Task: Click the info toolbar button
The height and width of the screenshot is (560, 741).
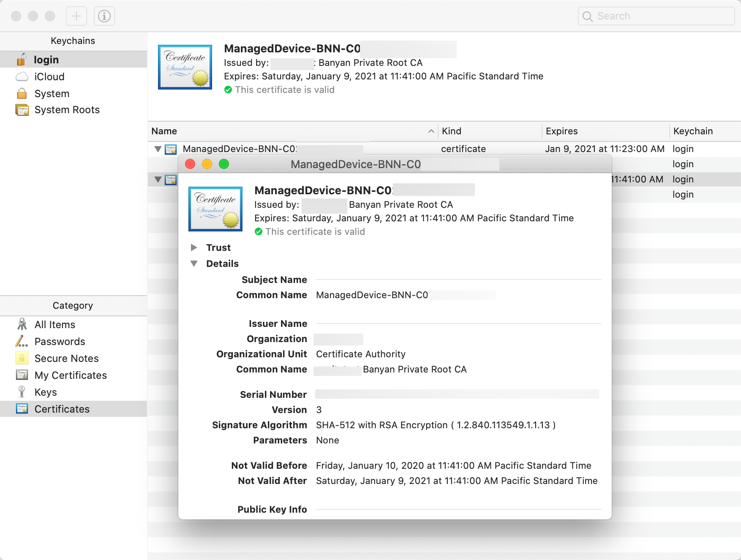Action: click(x=104, y=16)
